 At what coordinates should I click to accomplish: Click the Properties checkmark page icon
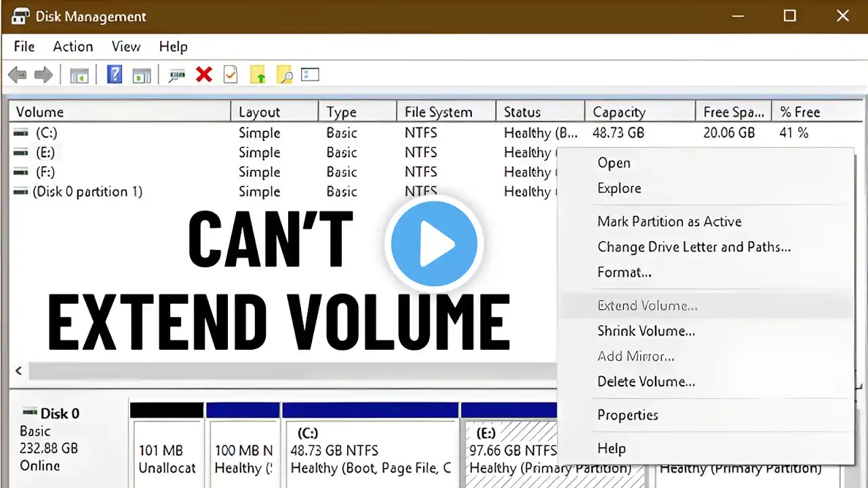tap(231, 75)
